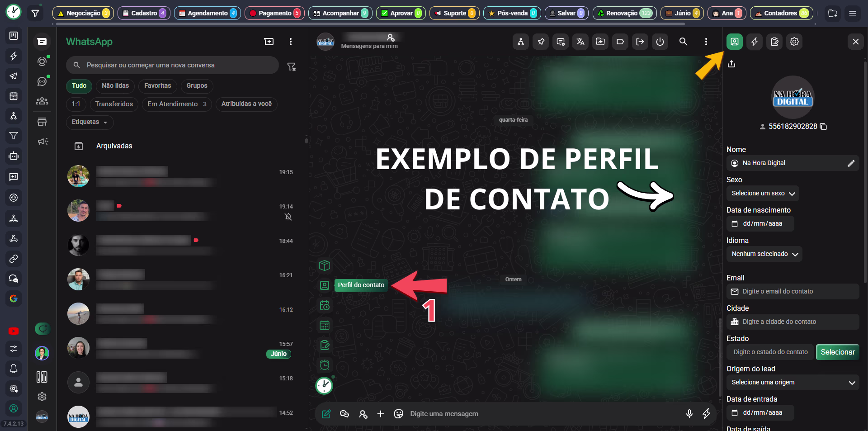Screen dimensions: 868x431
Task: Filter chats by 1:1
Action: [76, 104]
